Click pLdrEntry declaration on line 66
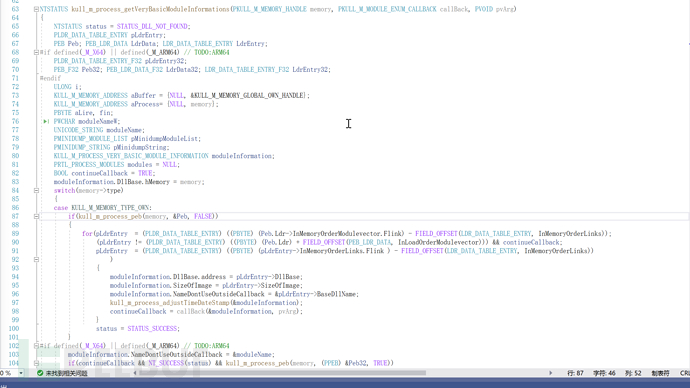This screenshot has height=388, width=690. [x=147, y=35]
